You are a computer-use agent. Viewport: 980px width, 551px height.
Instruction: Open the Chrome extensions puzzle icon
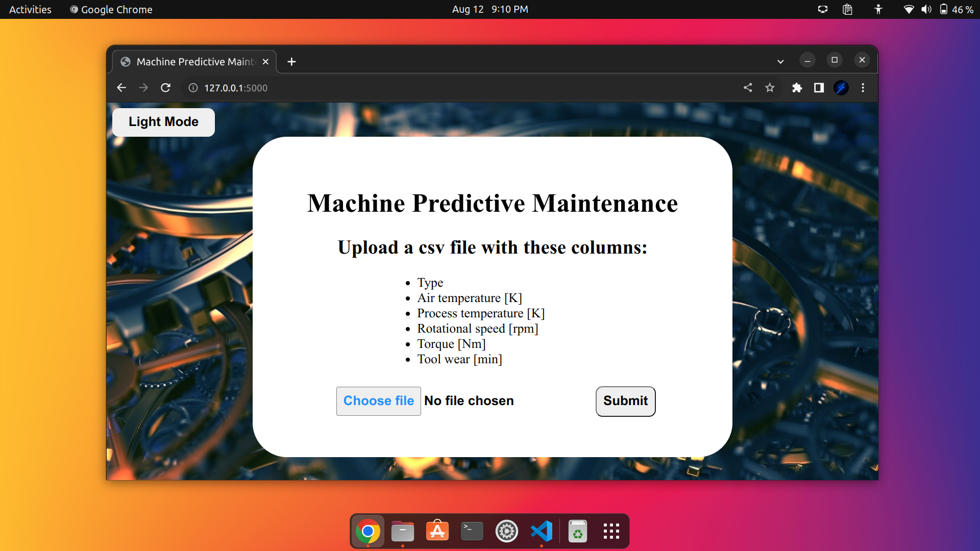coord(797,88)
